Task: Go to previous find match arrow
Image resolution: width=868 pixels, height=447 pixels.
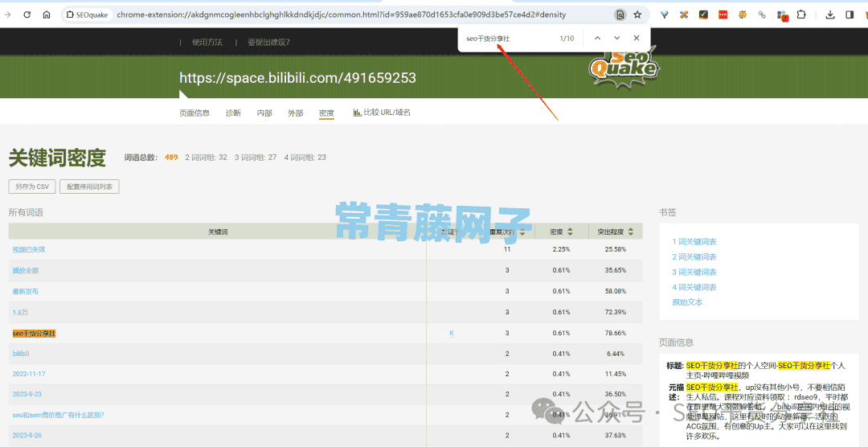Action: pyautogui.click(x=597, y=39)
